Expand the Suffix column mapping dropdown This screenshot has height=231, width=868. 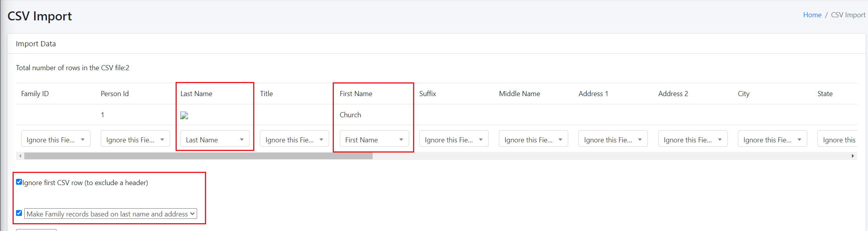pyautogui.click(x=454, y=139)
